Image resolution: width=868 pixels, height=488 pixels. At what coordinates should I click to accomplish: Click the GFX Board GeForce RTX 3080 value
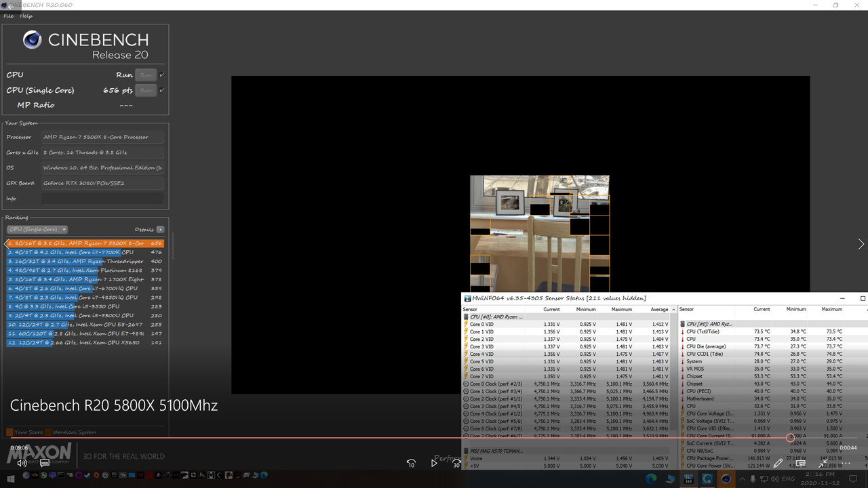click(x=102, y=183)
